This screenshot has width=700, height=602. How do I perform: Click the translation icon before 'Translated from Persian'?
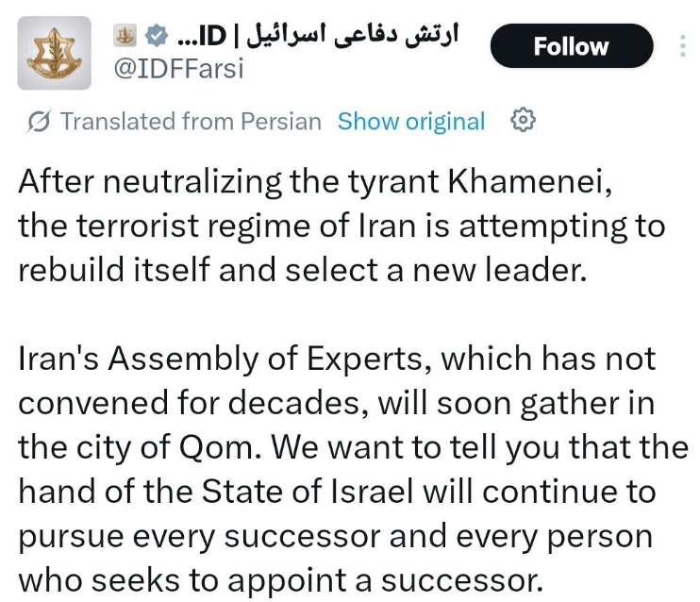pyautogui.click(x=39, y=122)
